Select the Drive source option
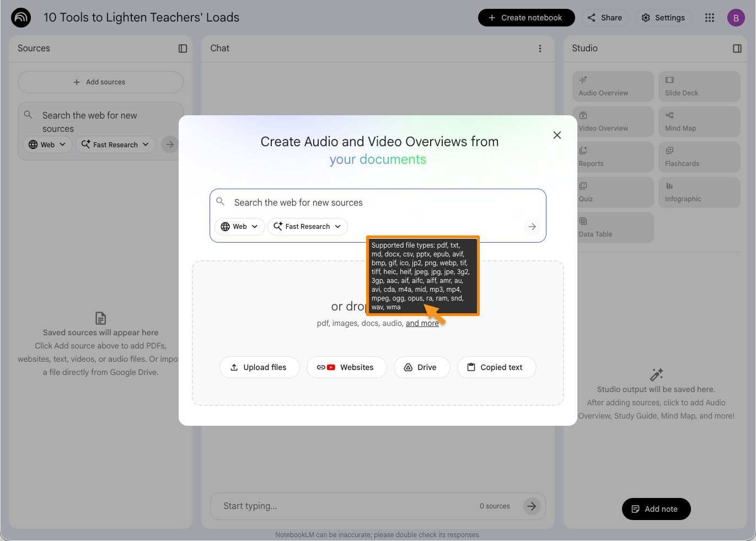756x541 pixels. 421,367
